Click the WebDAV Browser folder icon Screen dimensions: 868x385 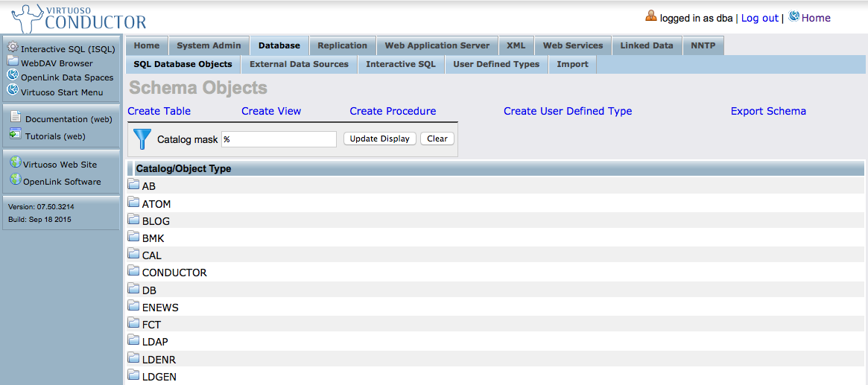pyautogui.click(x=13, y=61)
